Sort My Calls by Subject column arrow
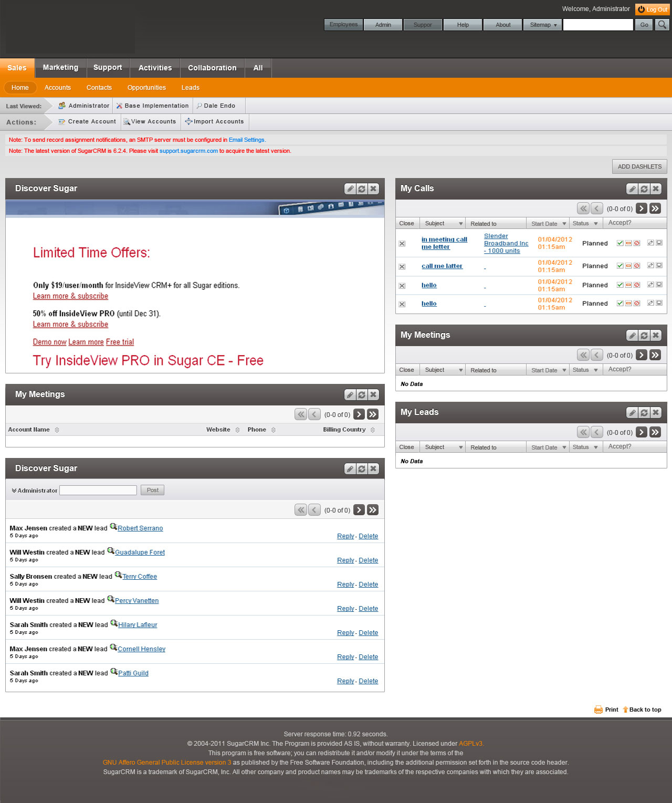 pyautogui.click(x=461, y=224)
